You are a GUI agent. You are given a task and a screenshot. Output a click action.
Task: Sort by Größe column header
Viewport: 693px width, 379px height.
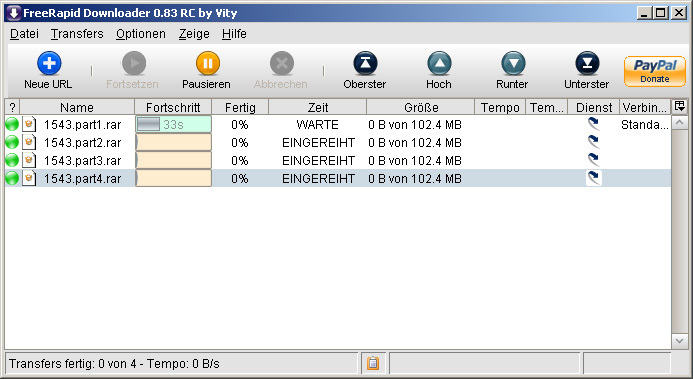click(x=420, y=107)
